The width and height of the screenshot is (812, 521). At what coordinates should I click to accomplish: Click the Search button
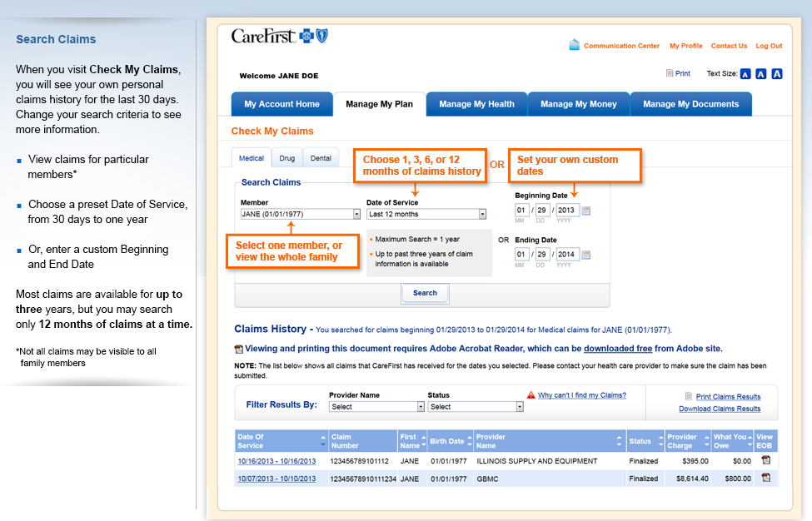425,293
